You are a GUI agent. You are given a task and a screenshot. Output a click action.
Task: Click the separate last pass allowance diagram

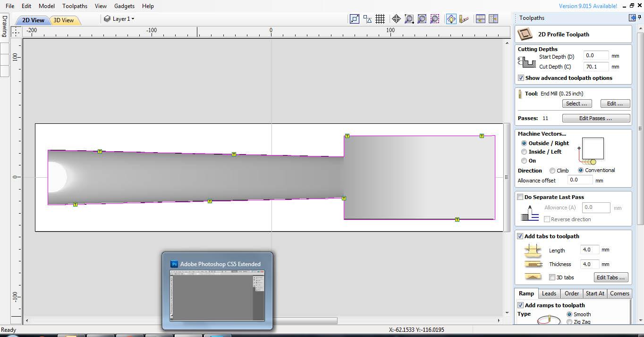click(x=530, y=213)
